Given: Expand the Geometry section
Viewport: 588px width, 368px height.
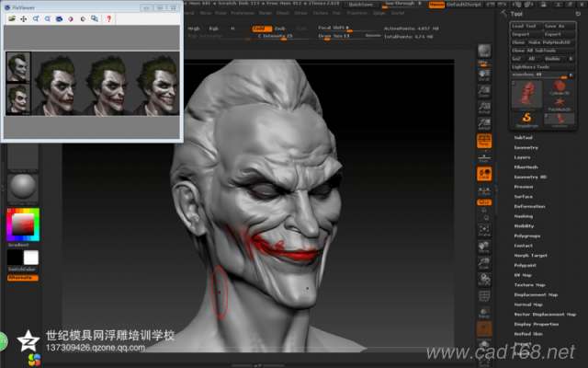Looking at the screenshot, I should (x=526, y=147).
